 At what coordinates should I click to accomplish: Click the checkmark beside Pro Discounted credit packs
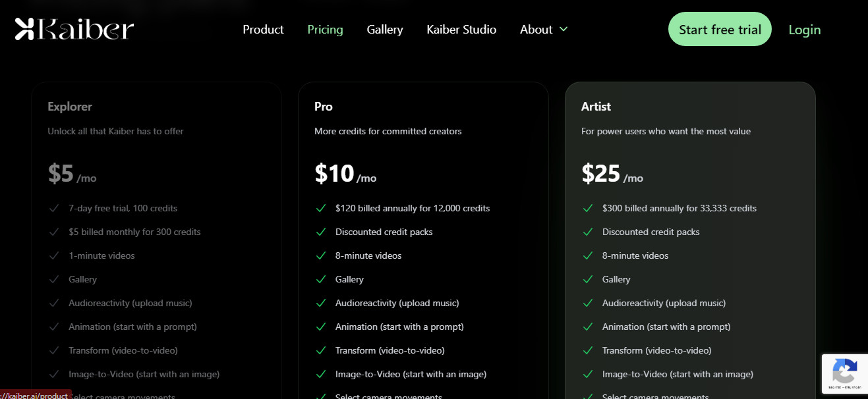(x=321, y=232)
